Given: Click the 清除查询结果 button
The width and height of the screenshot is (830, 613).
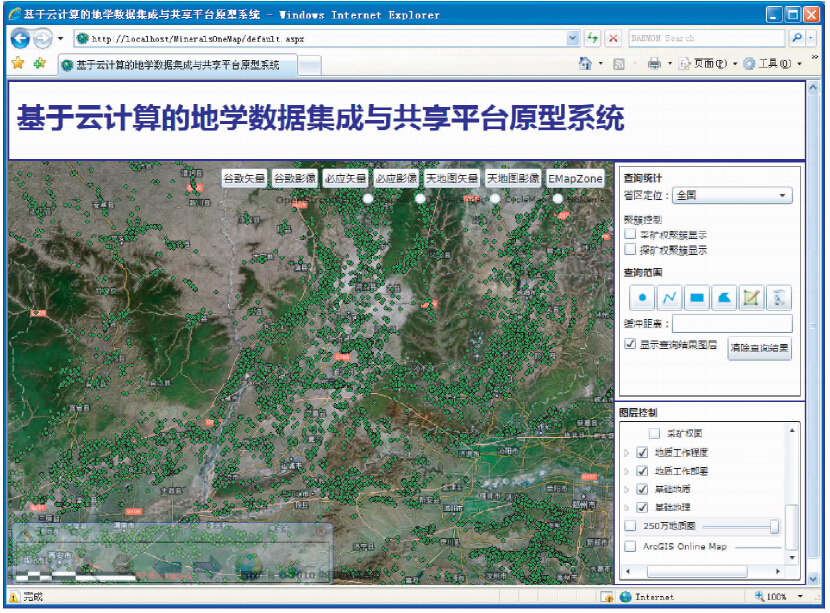Looking at the screenshot, I should tap(759, 350).
